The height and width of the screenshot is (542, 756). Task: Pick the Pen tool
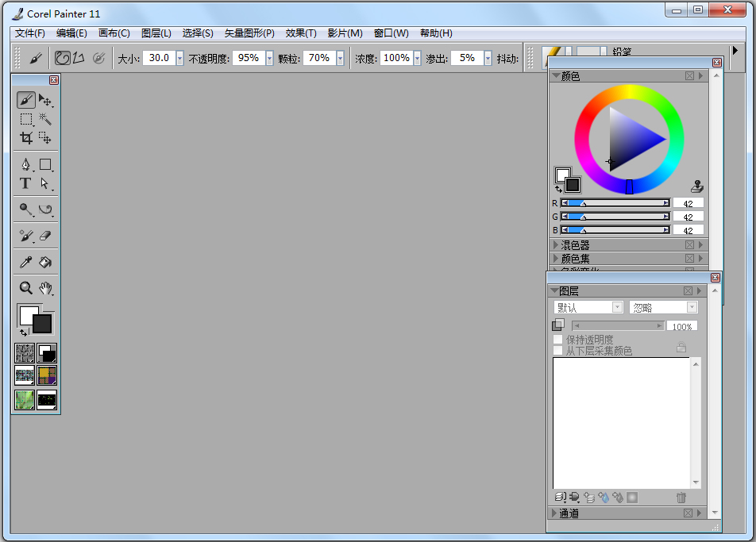click(x=26, y=164)
